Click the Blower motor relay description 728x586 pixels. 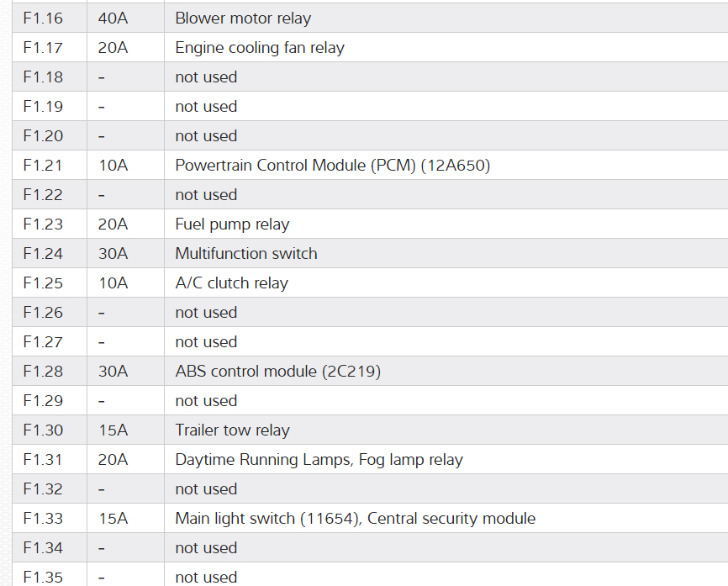[243, 18]
